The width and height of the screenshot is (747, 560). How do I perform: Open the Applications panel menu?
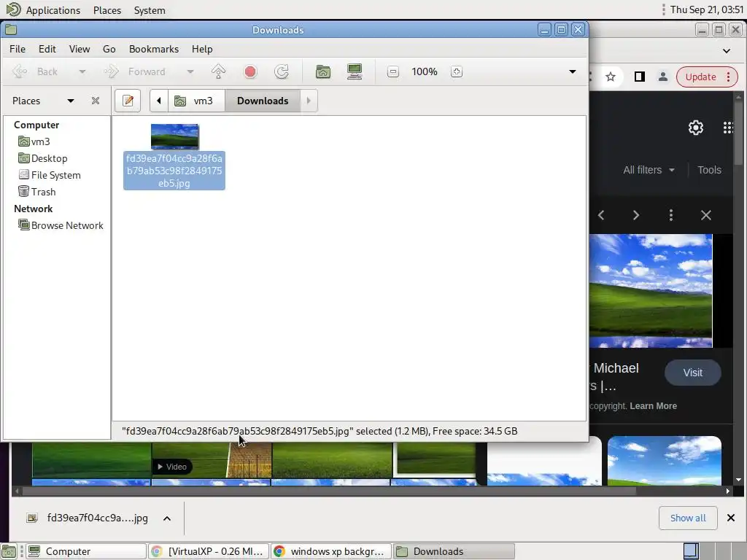coord(53,10)
